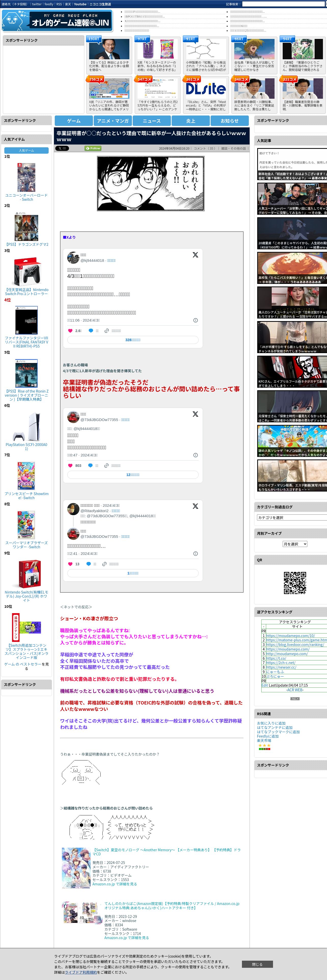The width and height of the screenshot is (327, 980).
Task: Click the DLsite logo article thumbnail
Action: click(x=206, y=89)
